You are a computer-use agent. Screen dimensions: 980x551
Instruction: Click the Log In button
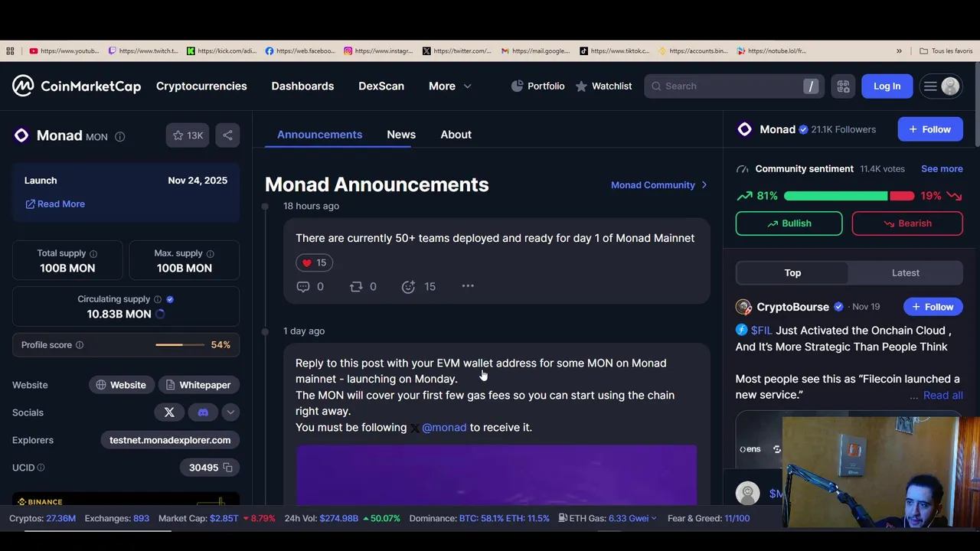point(887,86)
